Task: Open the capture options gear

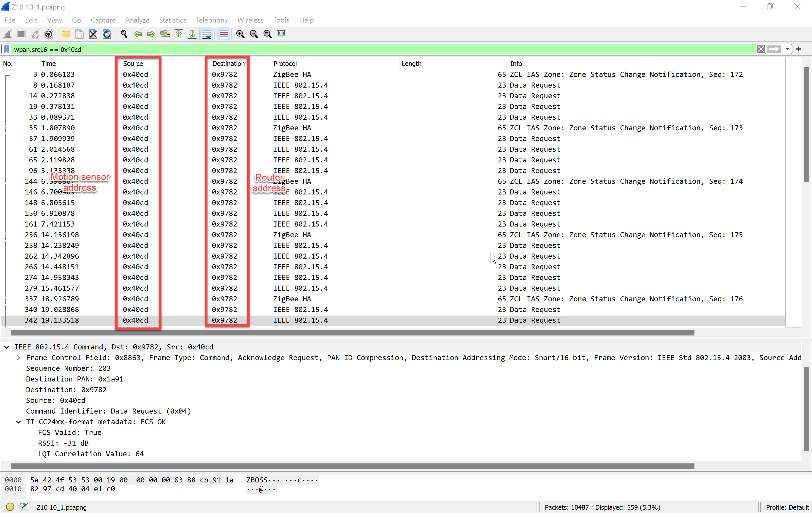Action: pos(49,34)
